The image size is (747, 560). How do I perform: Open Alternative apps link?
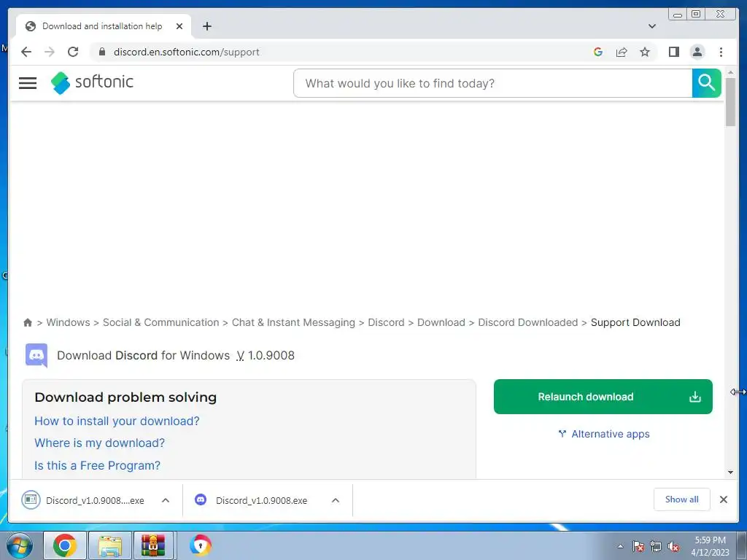coord(604,434)
